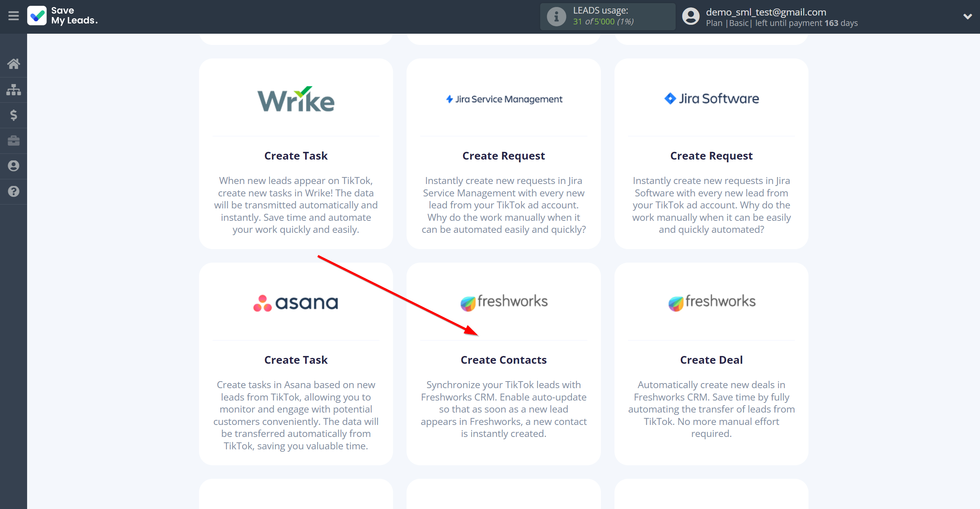
Task: Open the connections sitemap sidebar icon
Action: click(14, 89)
